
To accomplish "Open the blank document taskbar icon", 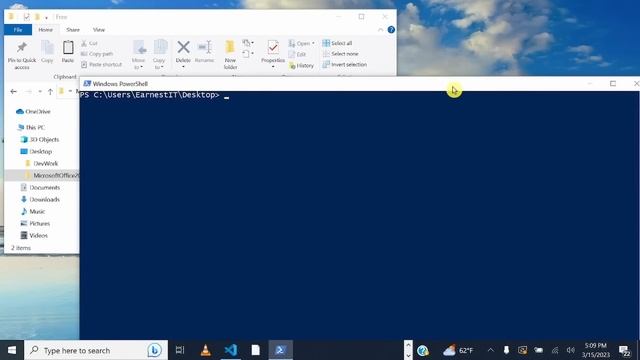I will [x=256, y=350].
